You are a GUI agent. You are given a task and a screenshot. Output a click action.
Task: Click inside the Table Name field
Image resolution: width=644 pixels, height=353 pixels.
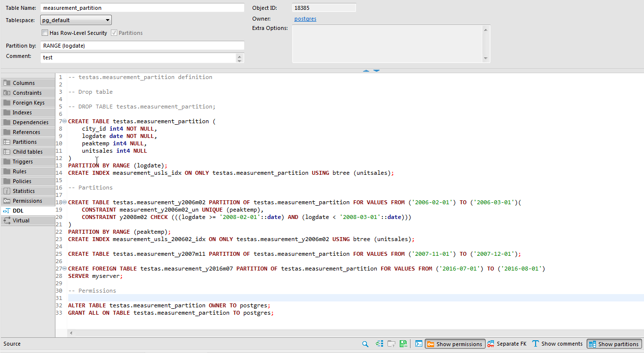pyautogui.click(x=142, y=7)
